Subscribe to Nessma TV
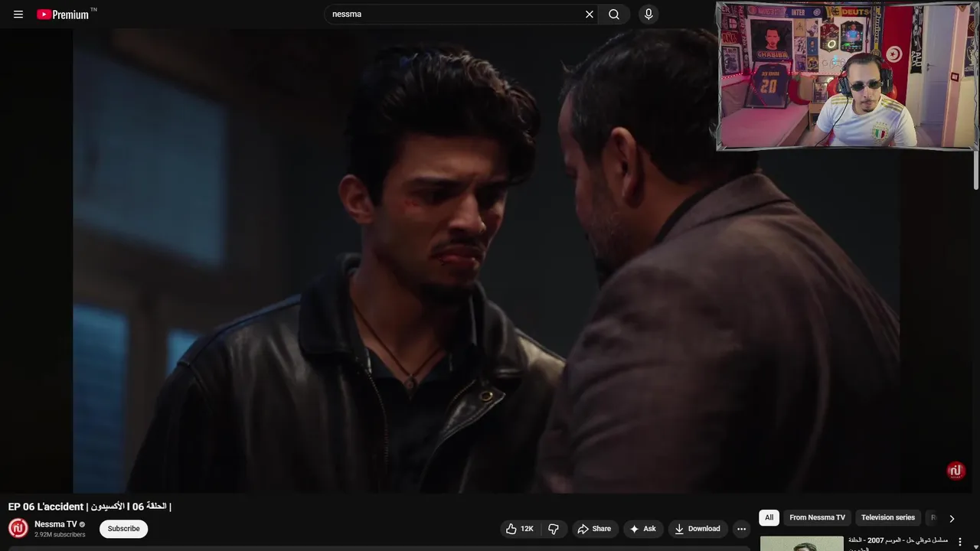 pyautogui.click(x=123, y=529)
